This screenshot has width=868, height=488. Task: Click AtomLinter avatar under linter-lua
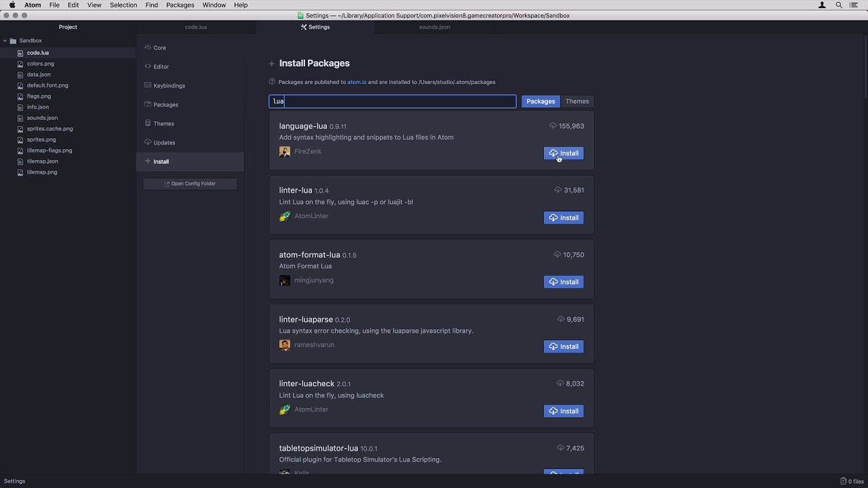(x=285, y=216)
